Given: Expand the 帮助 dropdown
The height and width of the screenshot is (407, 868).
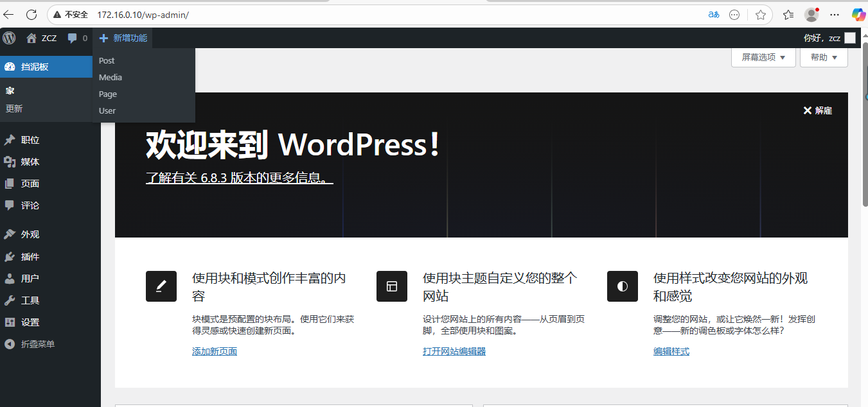Looking at the screenshot, I should [824, 57].
